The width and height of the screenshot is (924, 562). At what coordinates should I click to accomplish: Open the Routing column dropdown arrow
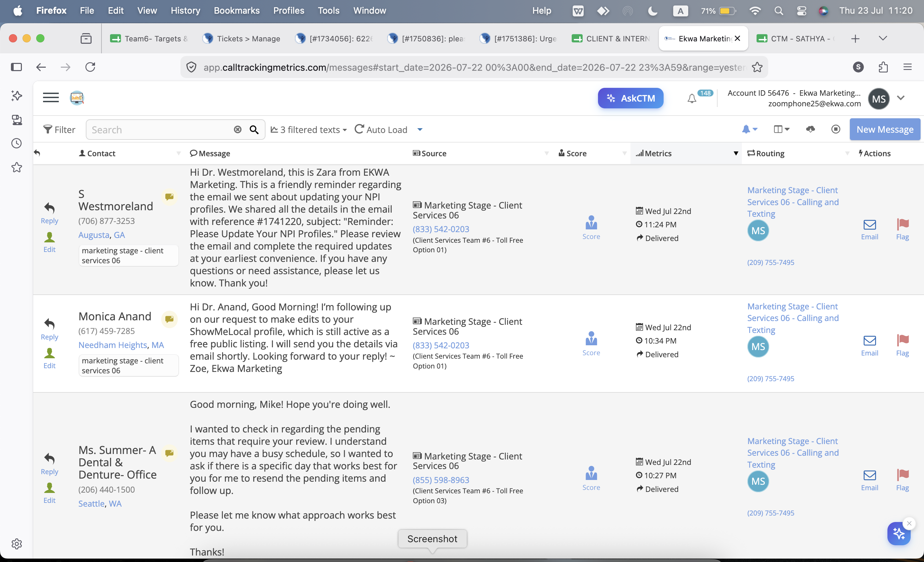[x=847, y=153]
